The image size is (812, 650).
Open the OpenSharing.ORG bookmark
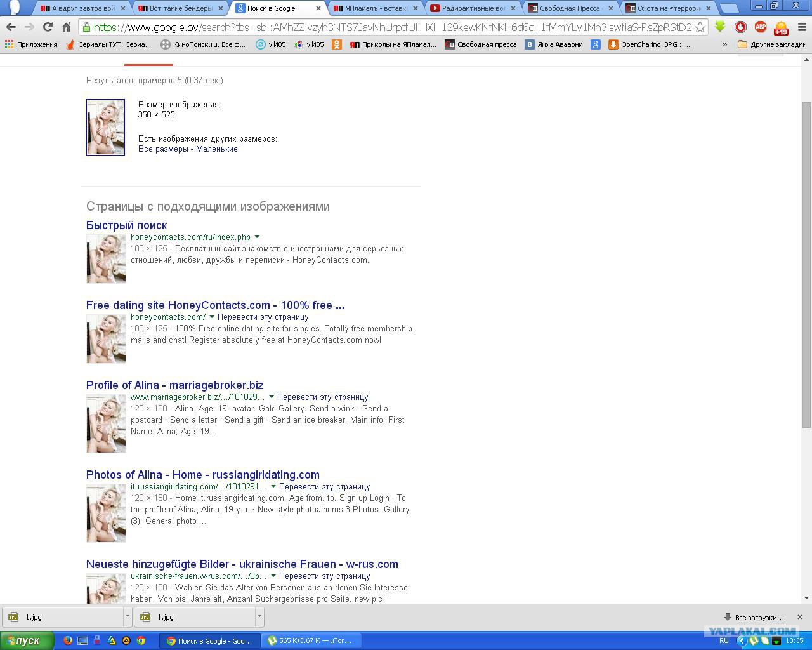click(x=650, y=44)
